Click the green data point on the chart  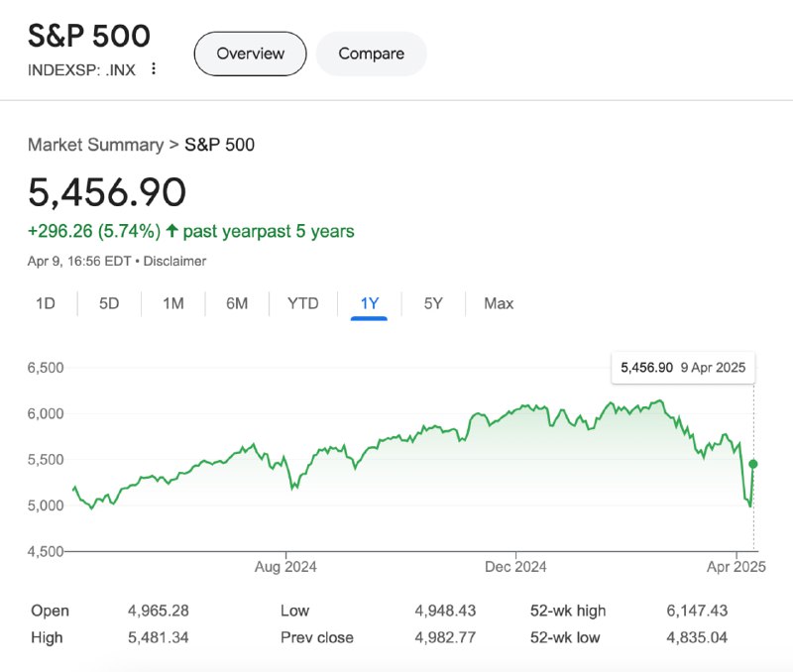tap(753, 464)
